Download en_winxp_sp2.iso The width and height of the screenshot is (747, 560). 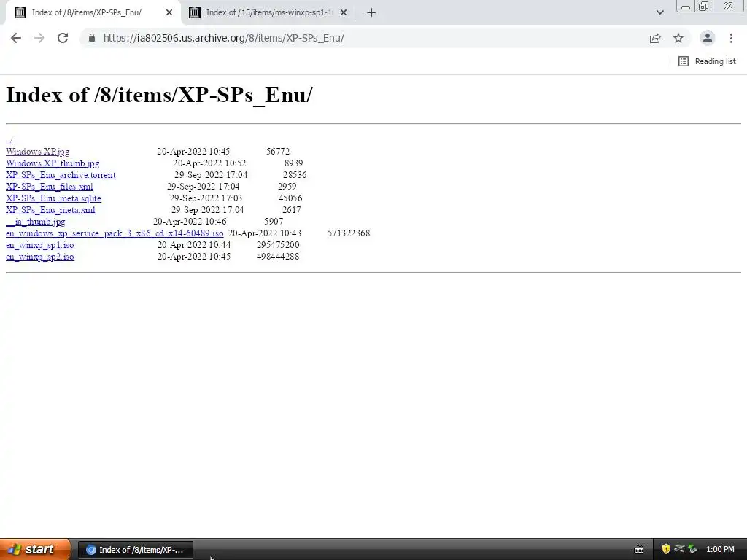tap(40, 257)
